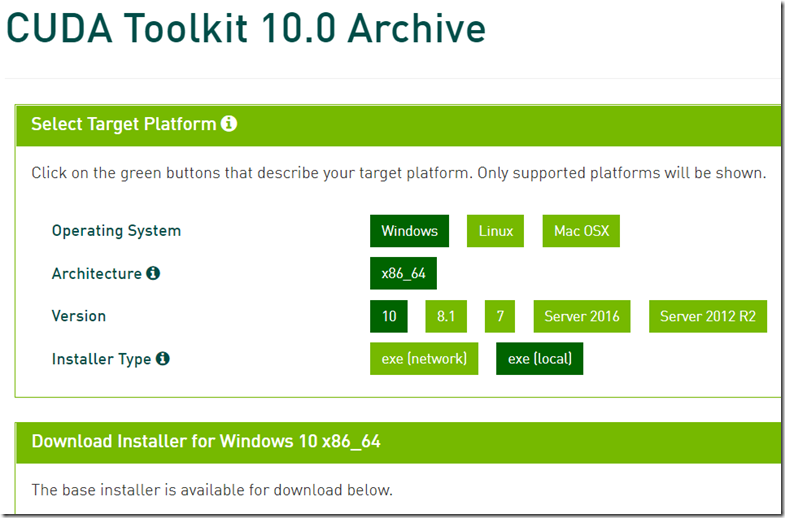Select the Windows operating system button
The image size is (785, 518).
click(410, 231)
